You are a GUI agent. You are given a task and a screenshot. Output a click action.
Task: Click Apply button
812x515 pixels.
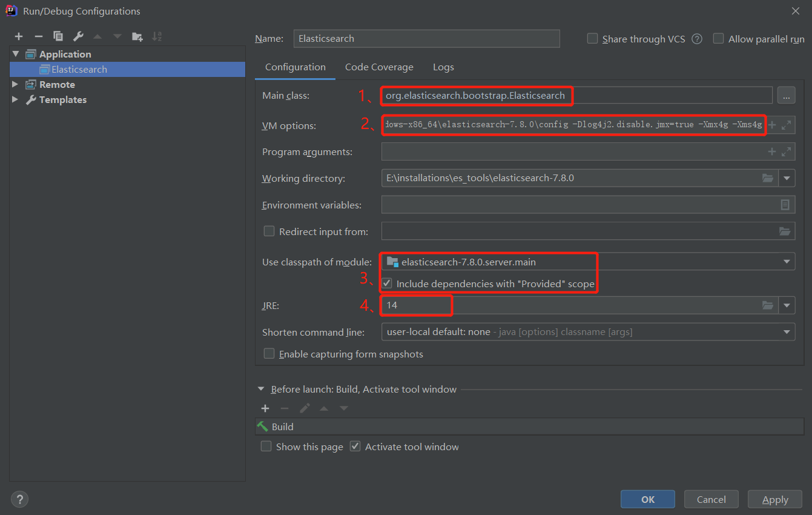(775, 499)
